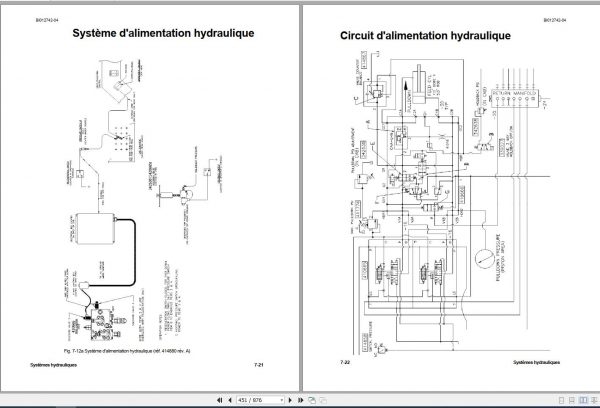Switch to single page view layout
Viewport: 600px width, 408px height.
coord(561,400)
